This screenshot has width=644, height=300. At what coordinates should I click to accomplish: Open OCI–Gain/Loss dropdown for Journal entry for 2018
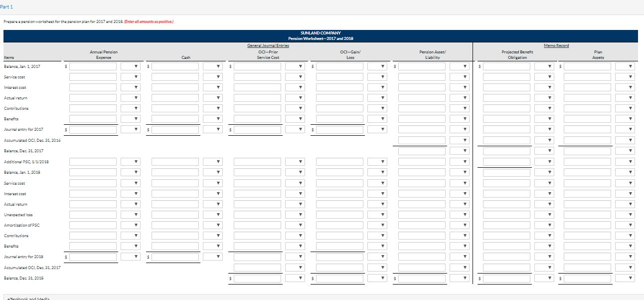tap(376, 257)
